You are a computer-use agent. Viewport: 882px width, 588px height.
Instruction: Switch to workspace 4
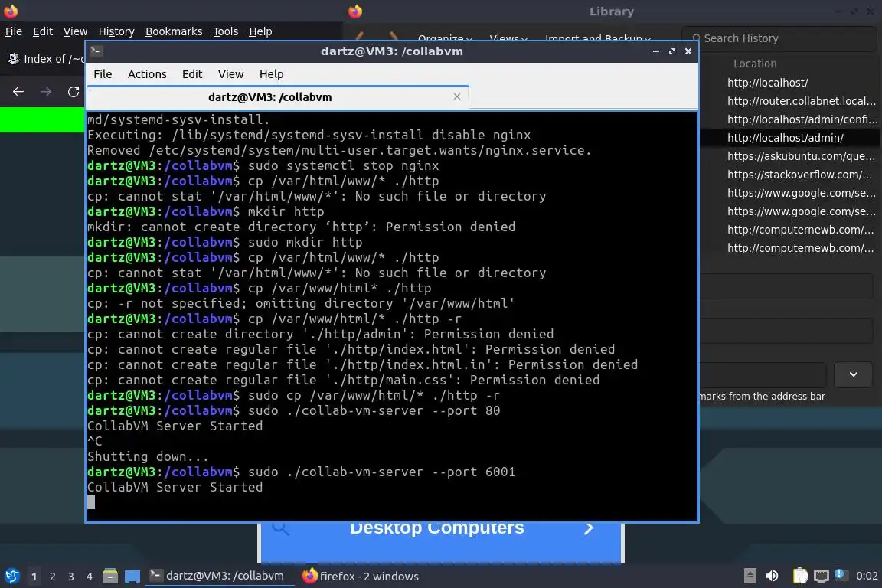click(x=89, y=577)
